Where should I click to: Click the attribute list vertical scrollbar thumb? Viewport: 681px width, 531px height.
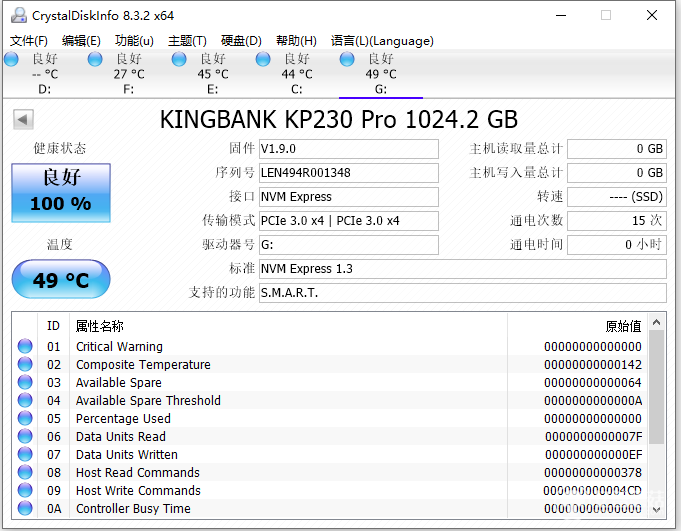[656, 387]
